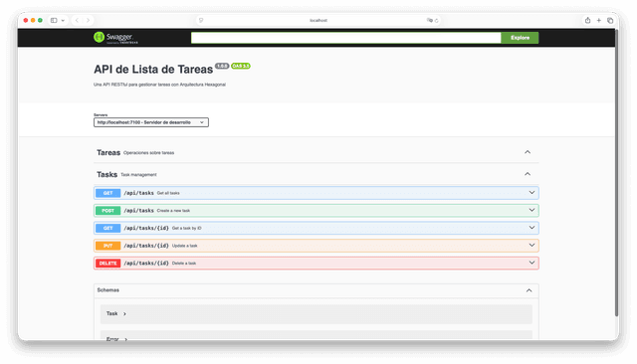This screenshot has width=637, height=364.
Task: Go back in browser history
Action: click(x=77, y=20)
